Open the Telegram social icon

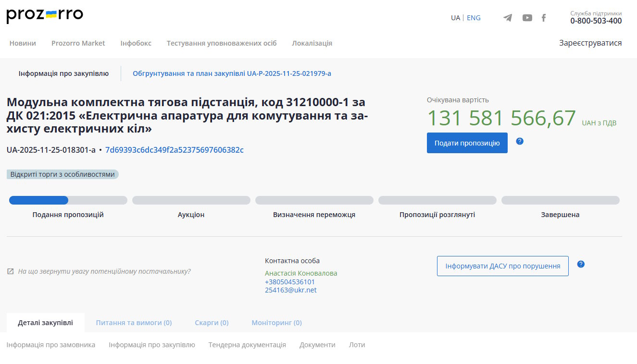(x=508, y=18)
